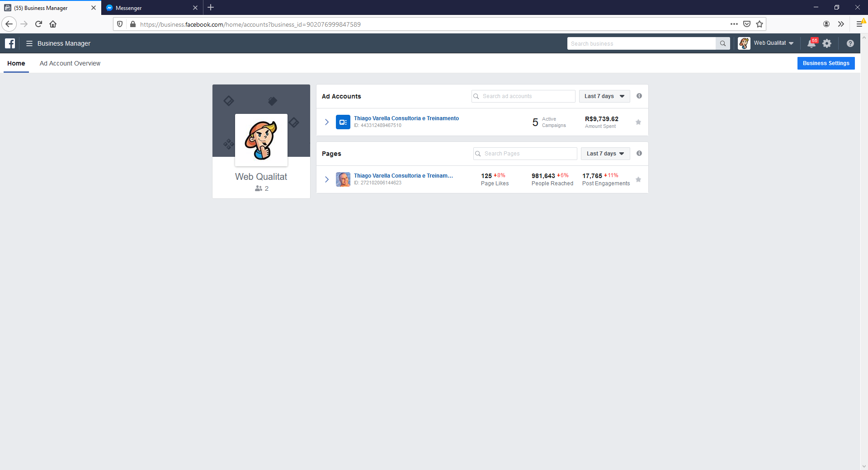Screen dimensions: 868x470
Task: Open the notifications bell with 55 badge
Action: (x=812, y=43)
